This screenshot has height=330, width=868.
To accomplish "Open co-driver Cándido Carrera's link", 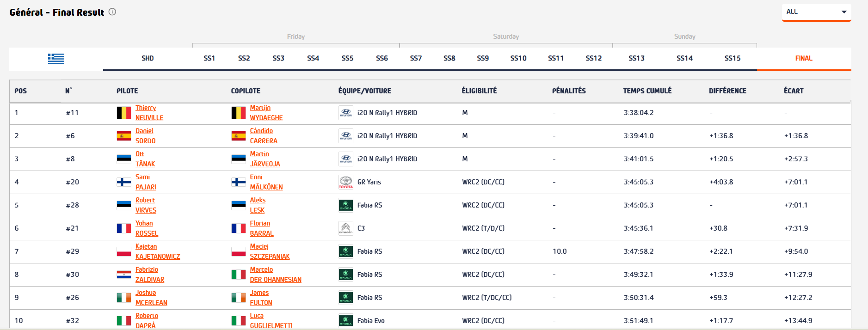I will (263, 136).
